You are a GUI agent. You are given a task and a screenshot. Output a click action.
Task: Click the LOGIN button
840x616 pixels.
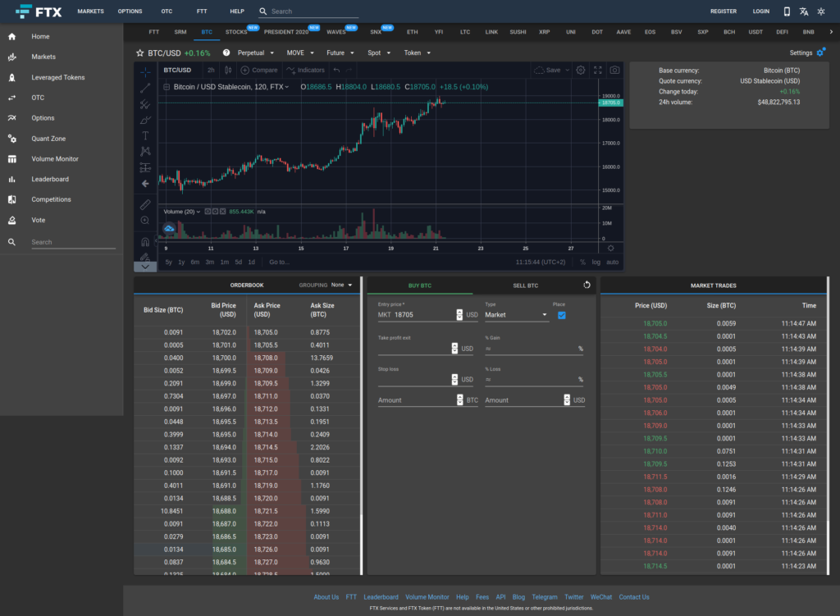[760, 11]
